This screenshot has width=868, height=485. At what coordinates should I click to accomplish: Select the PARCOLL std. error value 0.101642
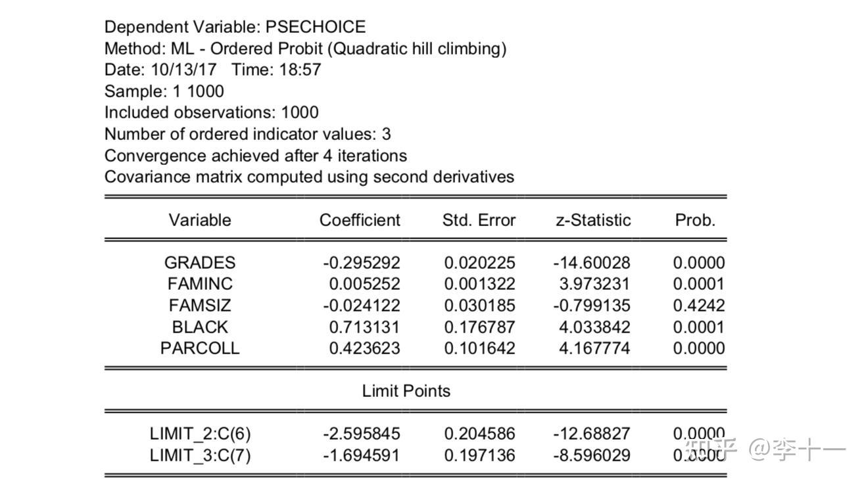(479, 348)
